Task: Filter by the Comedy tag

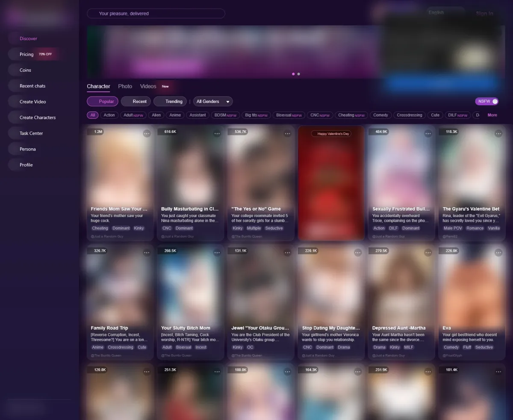Action: [380, 115]
